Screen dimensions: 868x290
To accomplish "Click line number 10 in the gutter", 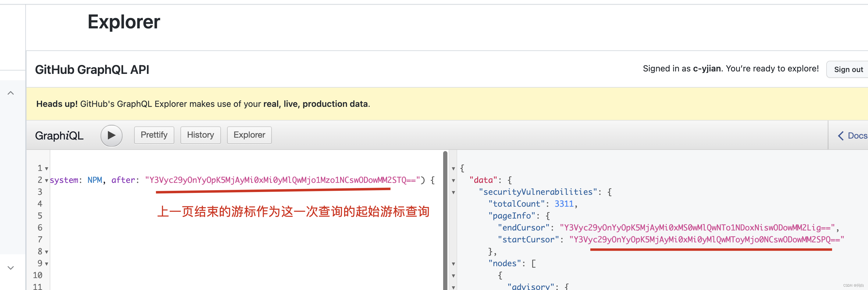I will tap(37, 275).
